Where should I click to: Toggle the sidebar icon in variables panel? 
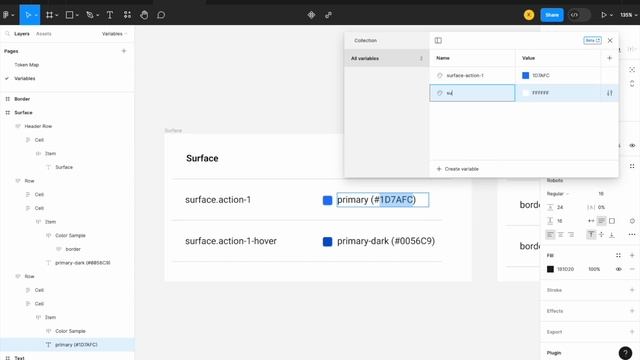point(438,40)
